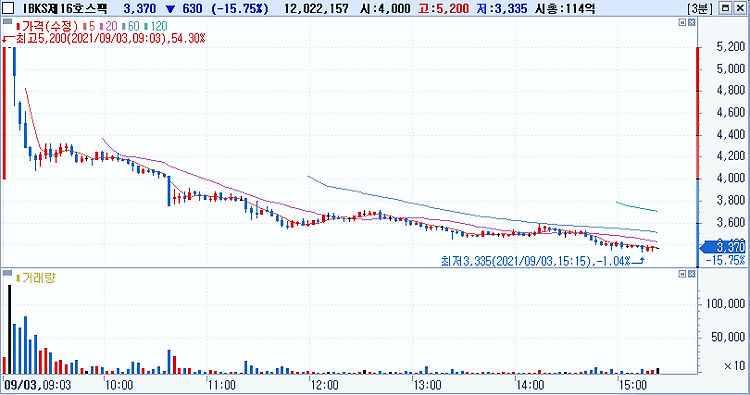
Task: Click the blue current price arrow tag
Action: click(723, 247)
